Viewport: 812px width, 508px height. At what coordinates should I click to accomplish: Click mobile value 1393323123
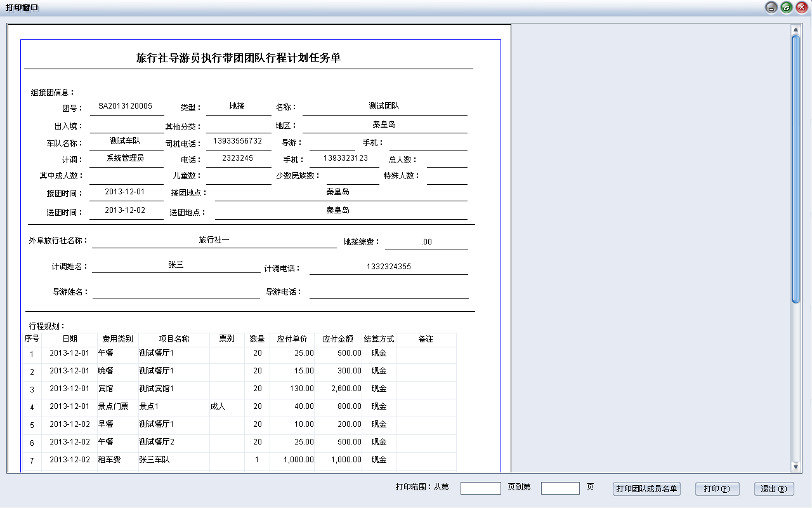(346, 158)
